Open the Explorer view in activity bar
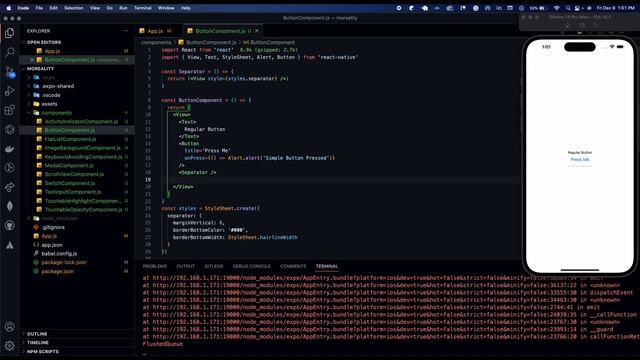Viewport: 640px width, 360px height. click(x=9, y=33)
